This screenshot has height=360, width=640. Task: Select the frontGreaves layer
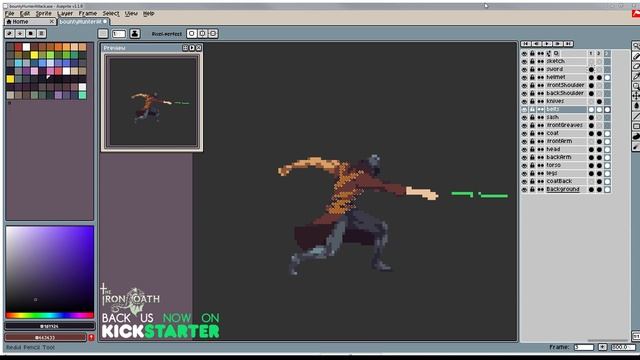565,125
